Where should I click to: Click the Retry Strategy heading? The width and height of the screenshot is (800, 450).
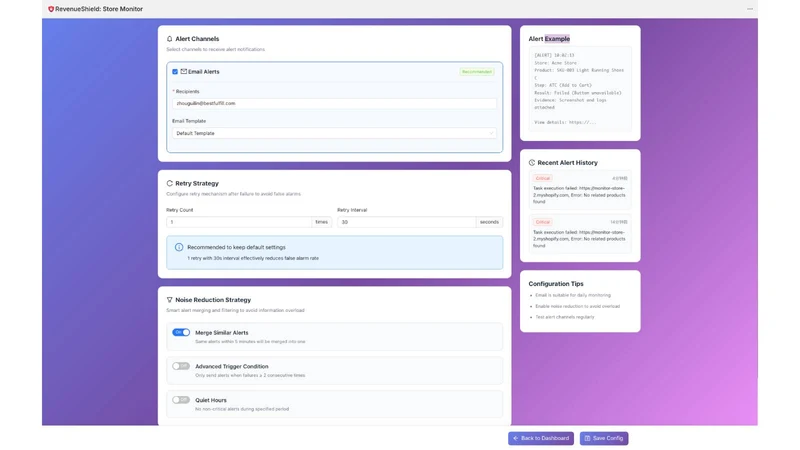point(197,183)
